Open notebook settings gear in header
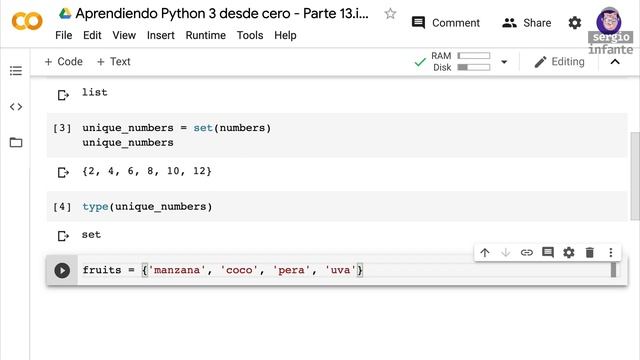Screen dimensions: 640x360 tap(575, 23)
